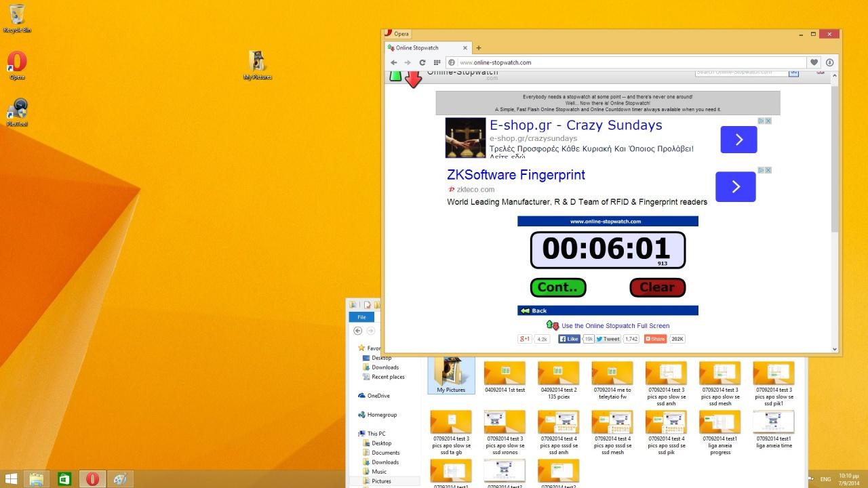Go back in the Explorer window

tap(357, 331)
